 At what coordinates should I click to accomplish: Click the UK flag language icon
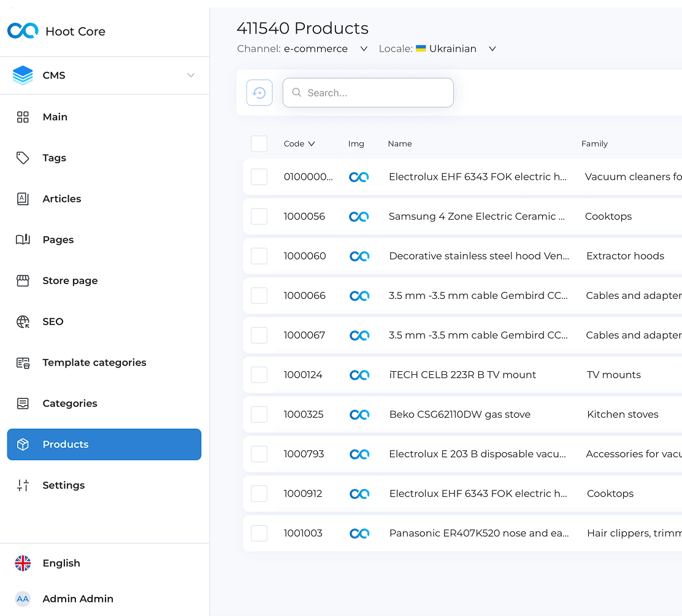(x=23, y=563)
